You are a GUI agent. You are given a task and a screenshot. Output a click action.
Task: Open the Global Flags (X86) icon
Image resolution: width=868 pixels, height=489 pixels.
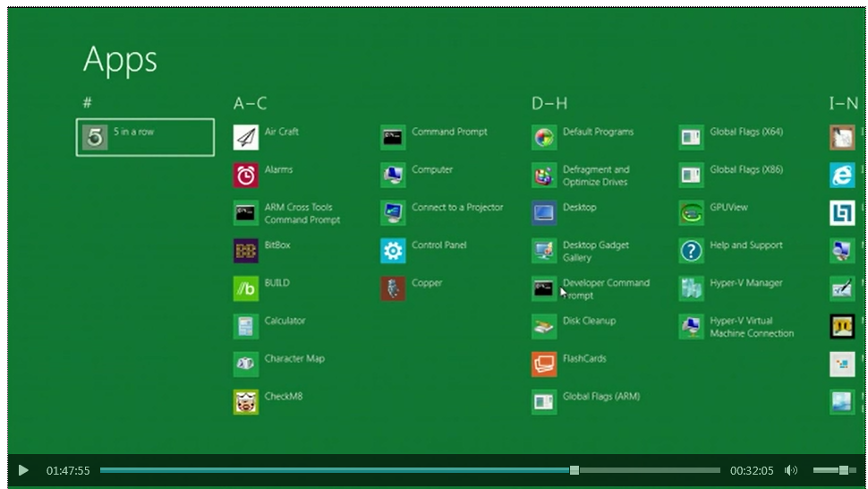click(692, 175)
